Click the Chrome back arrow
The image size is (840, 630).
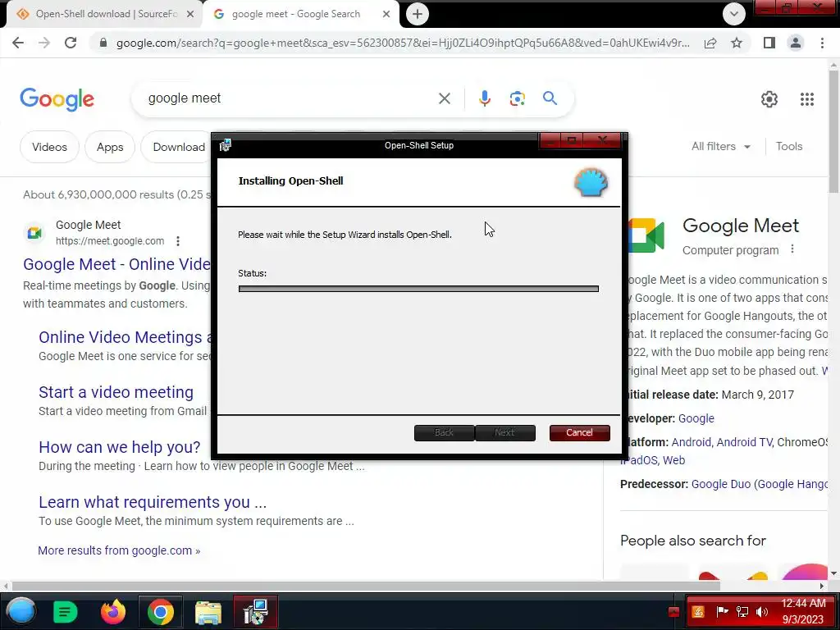(x=18, y=43)
